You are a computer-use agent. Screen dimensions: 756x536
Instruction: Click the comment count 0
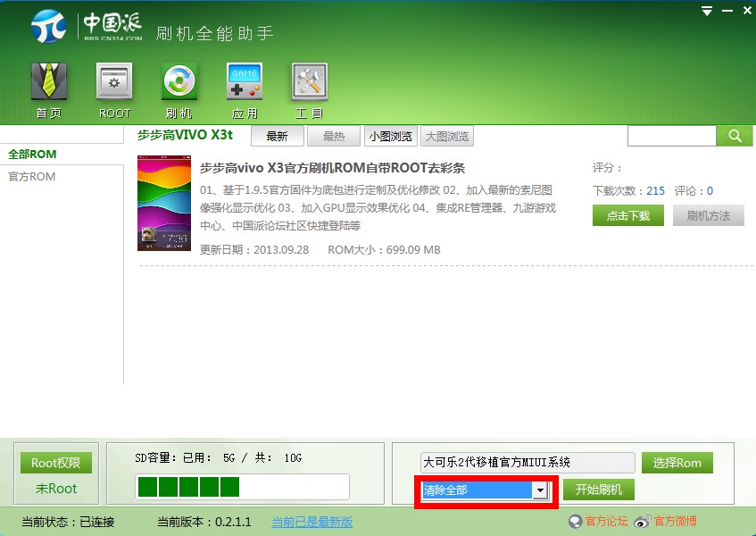coord(710,191)
